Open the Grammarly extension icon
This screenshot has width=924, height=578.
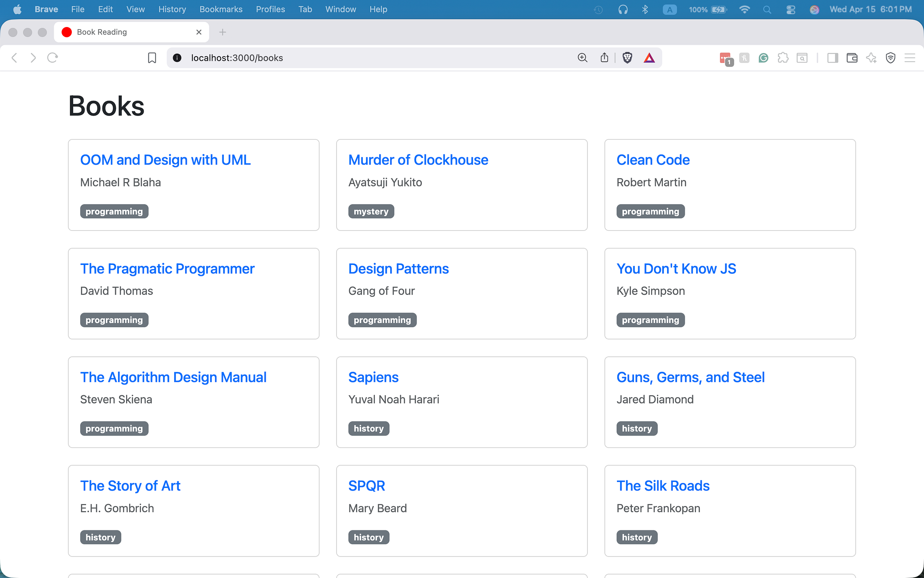click(763, 58)
